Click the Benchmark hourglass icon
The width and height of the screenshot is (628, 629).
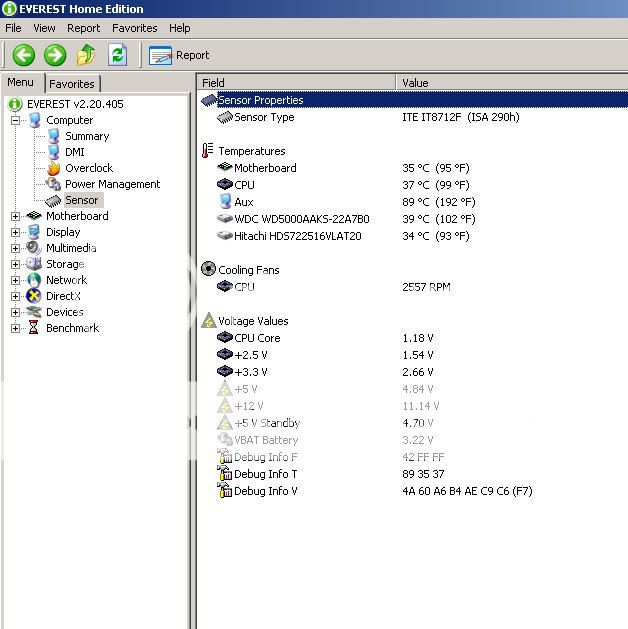(x=34, y=328)
